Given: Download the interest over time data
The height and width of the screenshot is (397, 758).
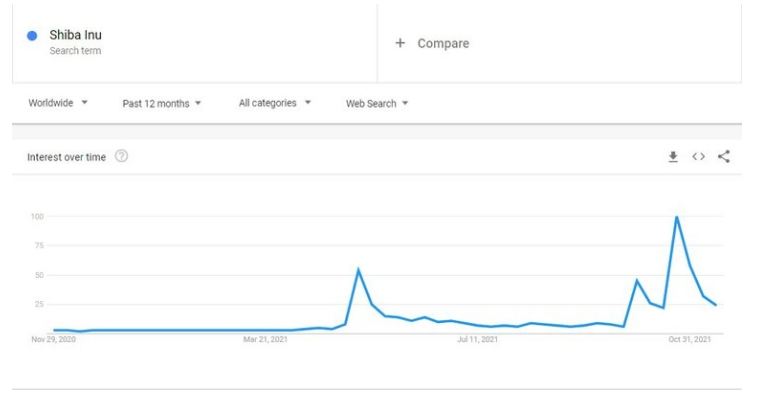Looking at the screenshot, I should [673, 157].
